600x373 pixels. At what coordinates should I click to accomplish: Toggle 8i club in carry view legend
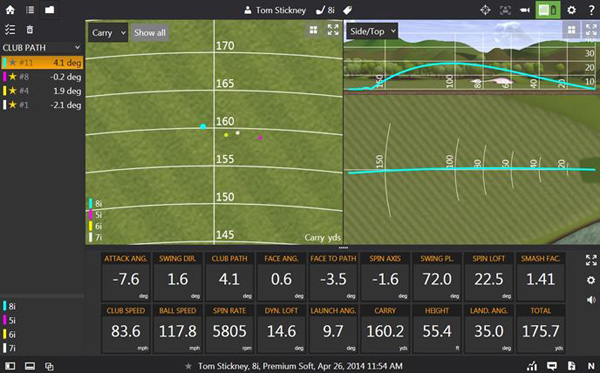coord(96,204)
